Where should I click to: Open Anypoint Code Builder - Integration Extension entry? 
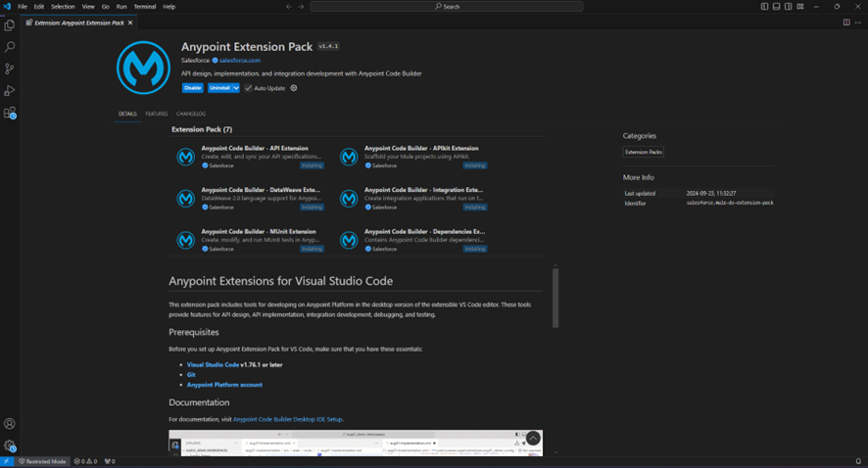413,199
